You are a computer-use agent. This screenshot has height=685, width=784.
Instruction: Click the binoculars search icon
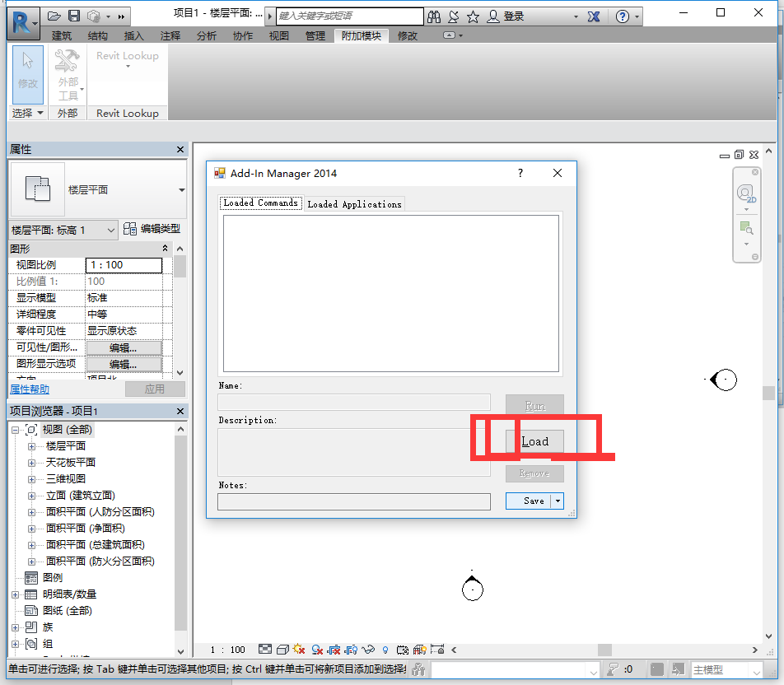coord(434,17)
